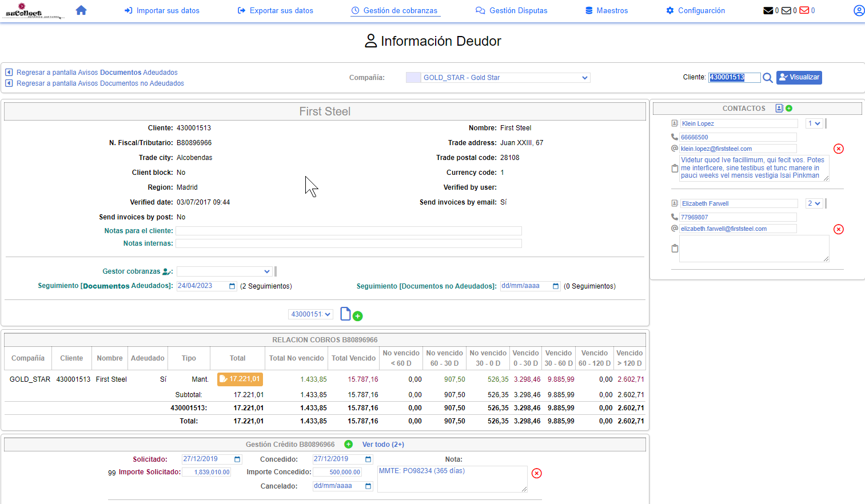Image resolution: width=865 pixels, height=504 pixels.
Task: Open Cancelado date calendar picker
Action: (368, 486)
